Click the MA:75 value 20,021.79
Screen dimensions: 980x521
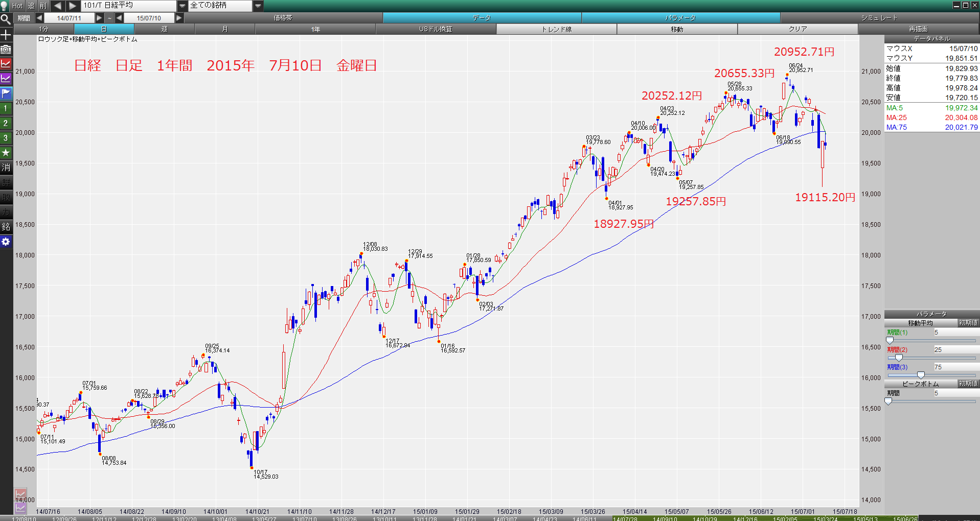click(961, 127)
